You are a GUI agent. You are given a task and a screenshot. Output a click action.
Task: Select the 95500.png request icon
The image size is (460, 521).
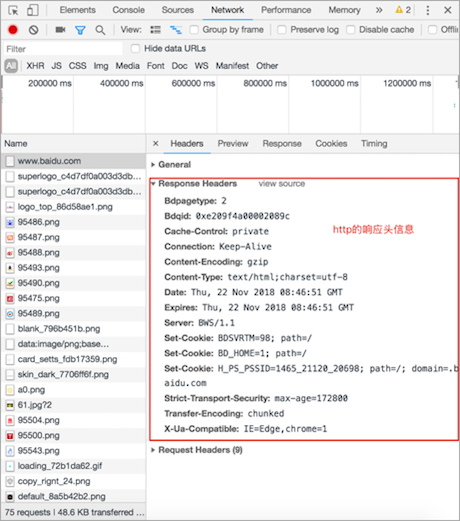10,436
